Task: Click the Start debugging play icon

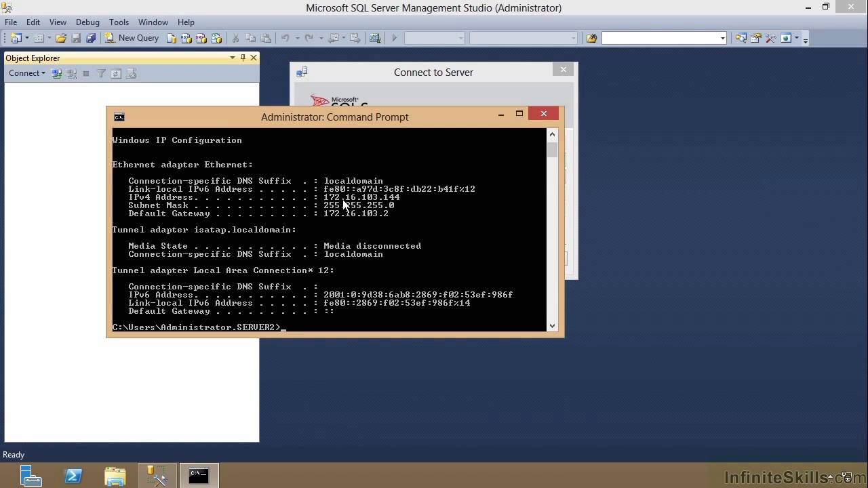Action: [x=394, y=39]
